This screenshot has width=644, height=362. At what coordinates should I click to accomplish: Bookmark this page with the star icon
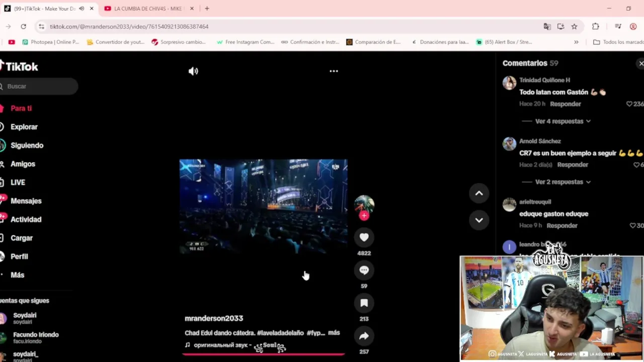574,27
